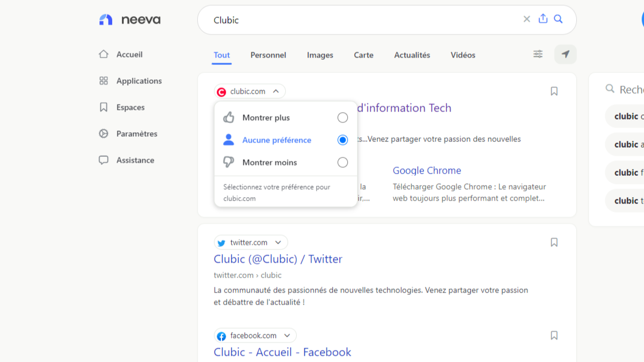Click the thumbs-down icon beside Montrer moins
Image resolution: width=644 pixels, height=362 pixels.
229,162
